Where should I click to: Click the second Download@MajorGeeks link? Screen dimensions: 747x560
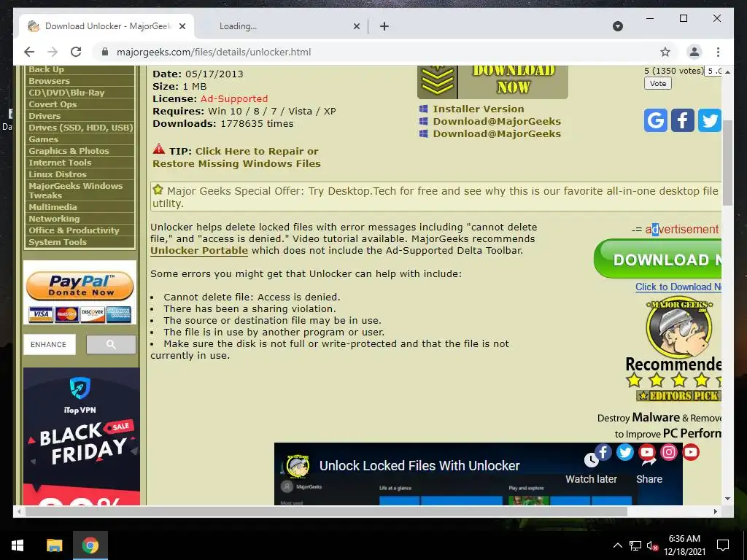497,134
